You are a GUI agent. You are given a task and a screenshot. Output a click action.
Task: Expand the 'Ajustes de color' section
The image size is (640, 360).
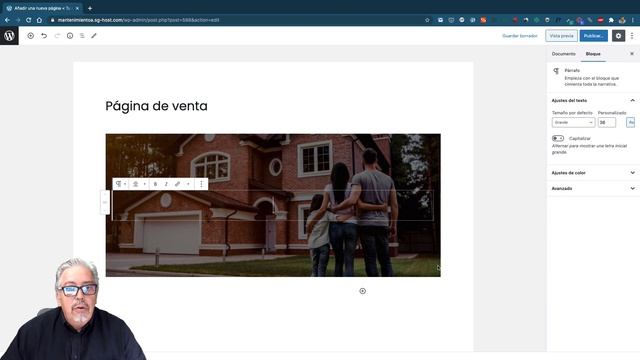click(x=593, y=173)
